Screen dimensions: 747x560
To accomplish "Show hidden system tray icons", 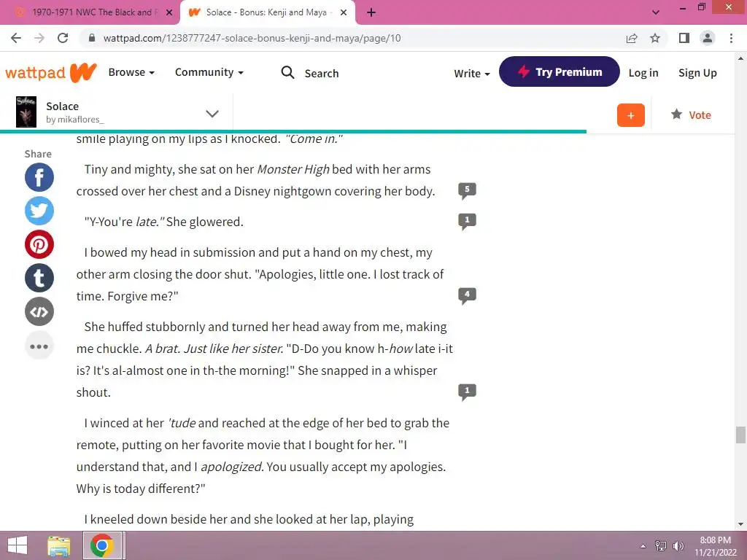I will point(643,545).
